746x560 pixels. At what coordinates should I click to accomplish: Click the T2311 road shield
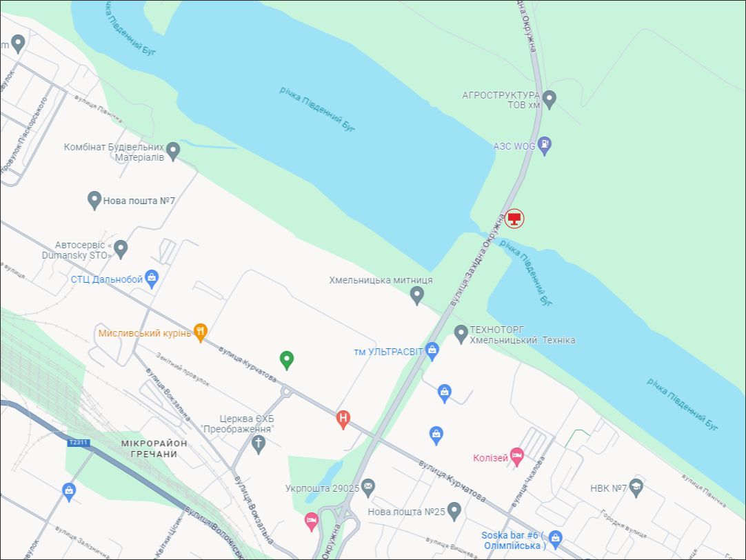coord(79,443)
